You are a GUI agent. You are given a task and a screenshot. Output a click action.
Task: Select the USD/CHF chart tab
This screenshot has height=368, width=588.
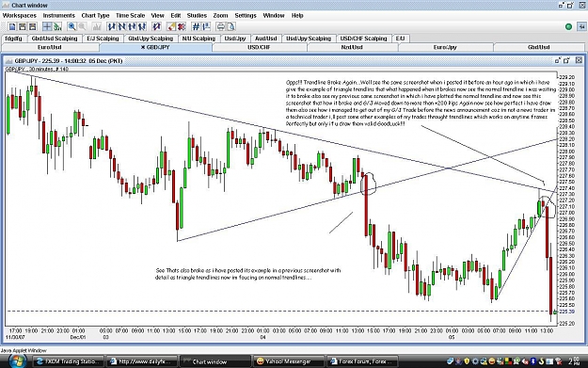point(259,47)
